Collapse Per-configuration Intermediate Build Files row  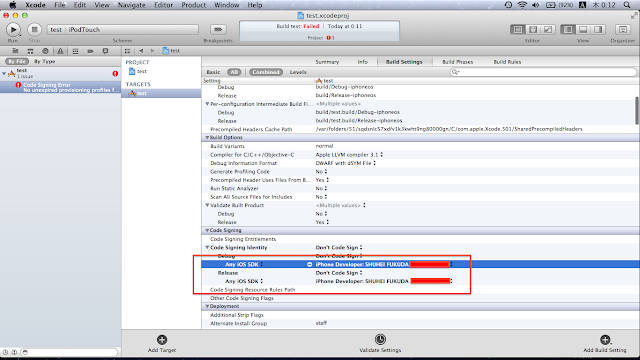207,104
